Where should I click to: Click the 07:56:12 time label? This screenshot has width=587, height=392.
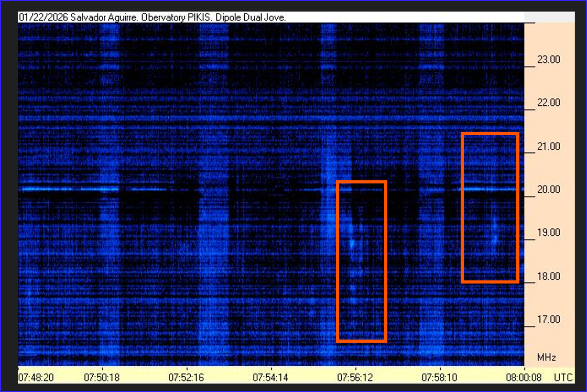[355, 377]
